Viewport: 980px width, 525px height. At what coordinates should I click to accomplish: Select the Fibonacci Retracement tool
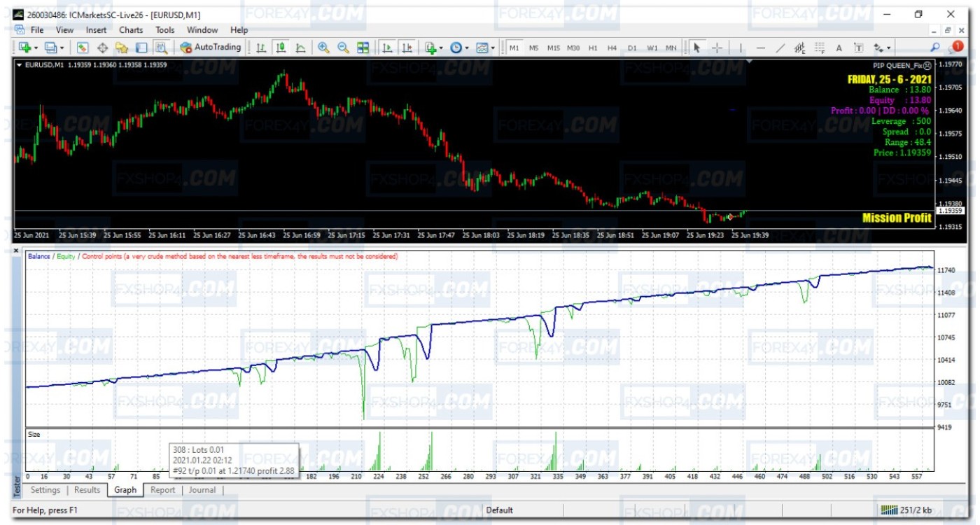pyautogui.click(x=820, y=48)
